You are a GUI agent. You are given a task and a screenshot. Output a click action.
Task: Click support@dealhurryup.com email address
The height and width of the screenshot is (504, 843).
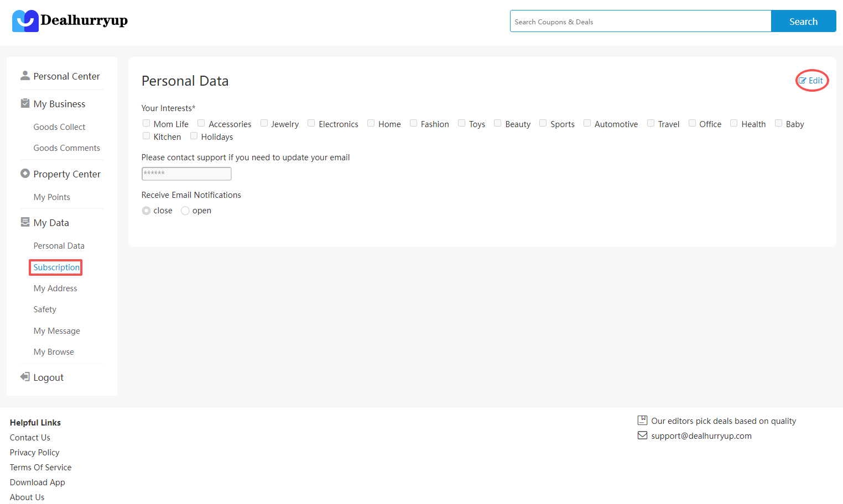point(701,436)
